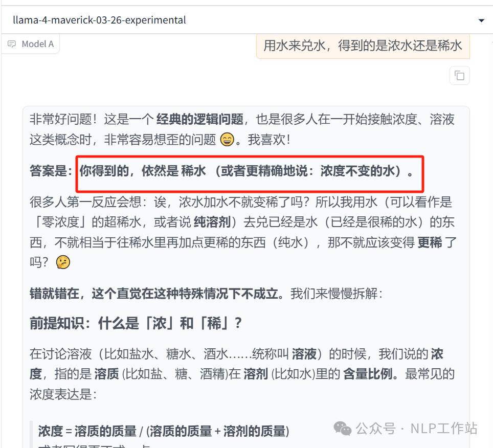Image resolution: width=493 pixels, height=448 pixels.
Task: Click the 公众号 · NLP工作站 watermark text
Action: tap(416, 429)
